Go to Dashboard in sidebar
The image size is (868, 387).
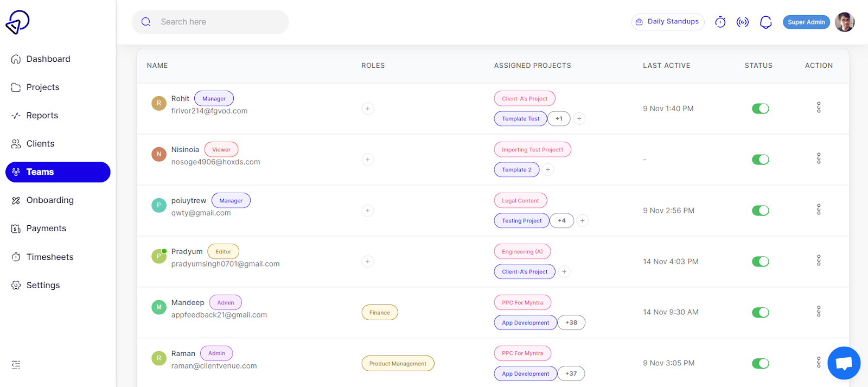pyautogui.click(x=48, y=59)
